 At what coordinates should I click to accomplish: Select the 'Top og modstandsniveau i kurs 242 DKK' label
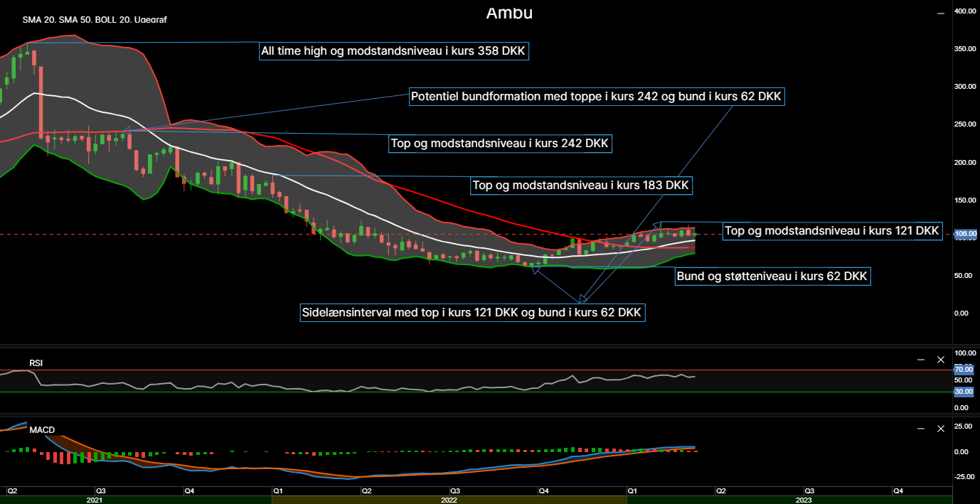pos(500,144)
